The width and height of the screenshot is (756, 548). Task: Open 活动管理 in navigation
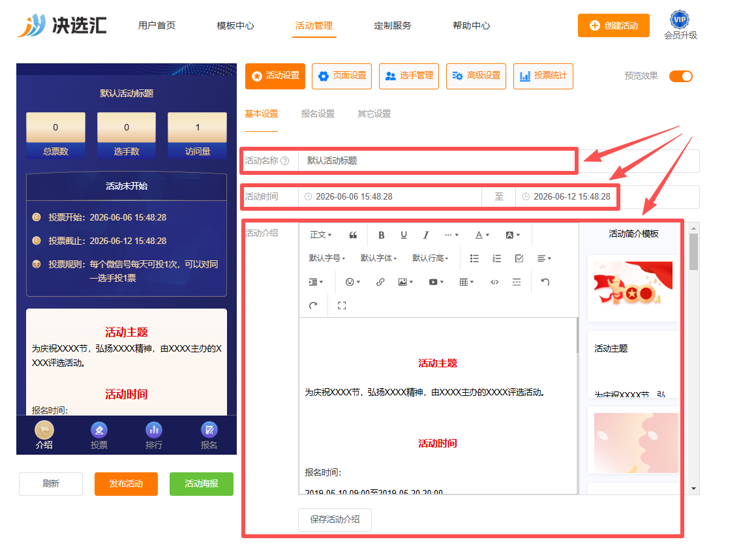click(314, 25)
